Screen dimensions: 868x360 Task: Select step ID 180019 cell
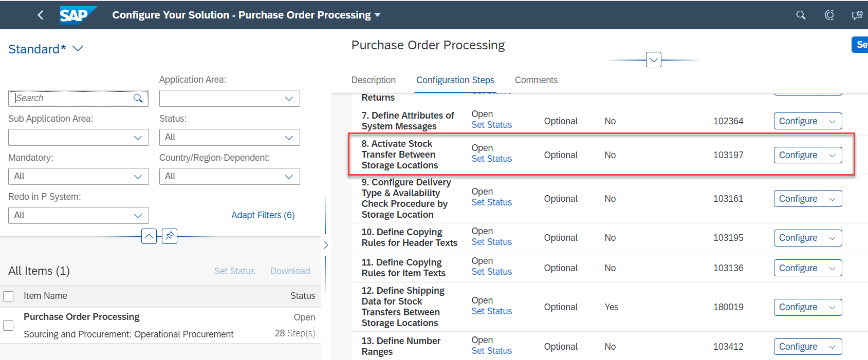pyautogui.click(x=728, y=307)
